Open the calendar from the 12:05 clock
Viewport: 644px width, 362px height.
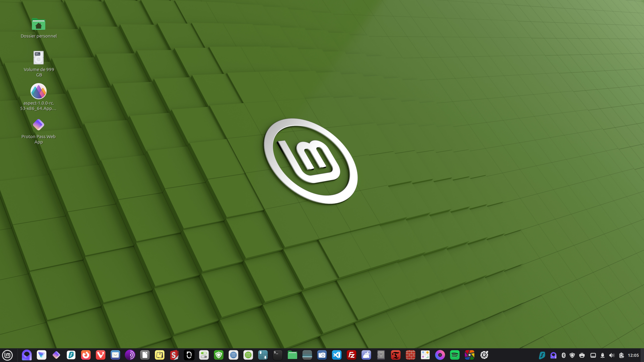633,355
